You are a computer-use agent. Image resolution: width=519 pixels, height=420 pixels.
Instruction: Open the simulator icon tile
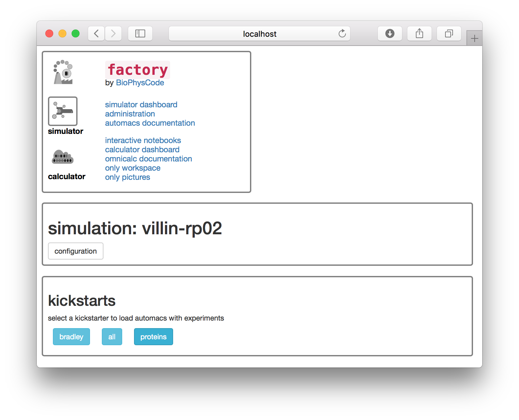pos(63,111)
